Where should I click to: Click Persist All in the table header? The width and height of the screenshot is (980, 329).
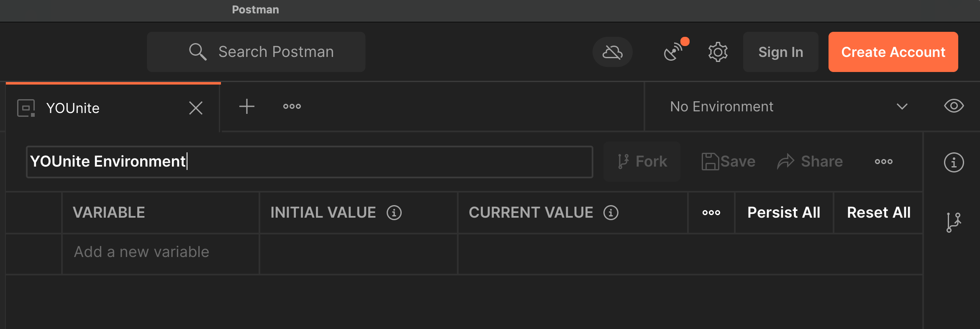point(784,213)
